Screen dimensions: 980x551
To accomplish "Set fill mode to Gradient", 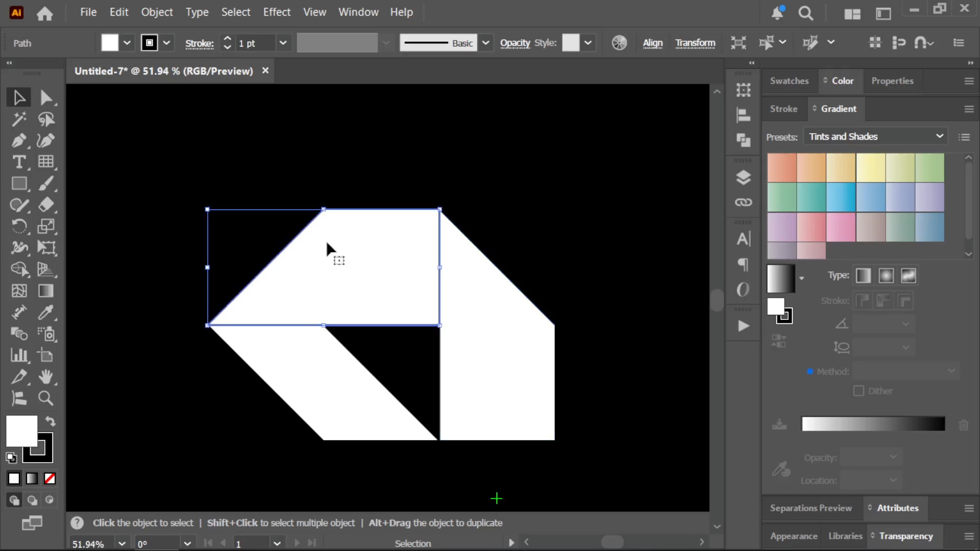I will click(32, 479).
